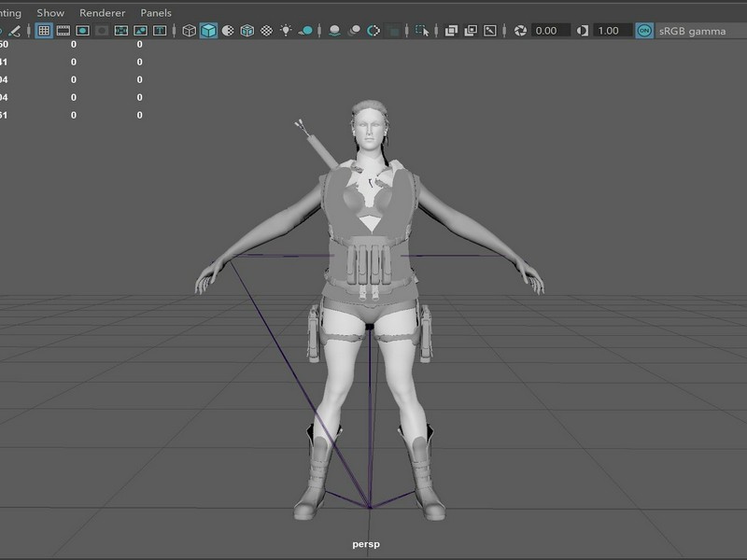
Task: Toggle the Safe Title overlay
Action: tap(160, 31)
